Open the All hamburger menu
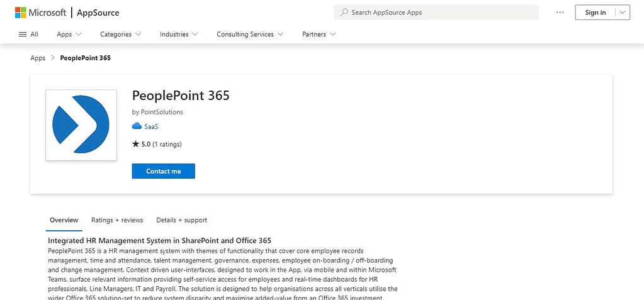 pyautogui.click(x=29, y=35)
